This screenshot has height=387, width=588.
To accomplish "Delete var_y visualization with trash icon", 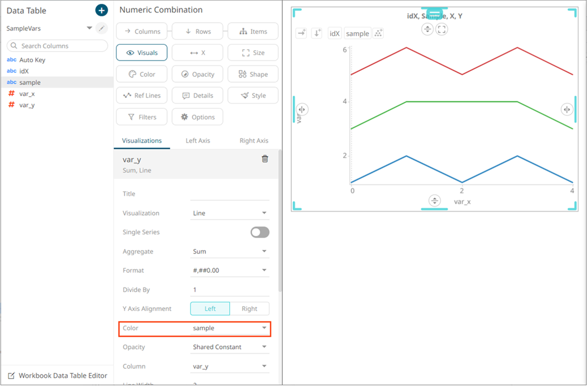I will (x=265, y=159).
